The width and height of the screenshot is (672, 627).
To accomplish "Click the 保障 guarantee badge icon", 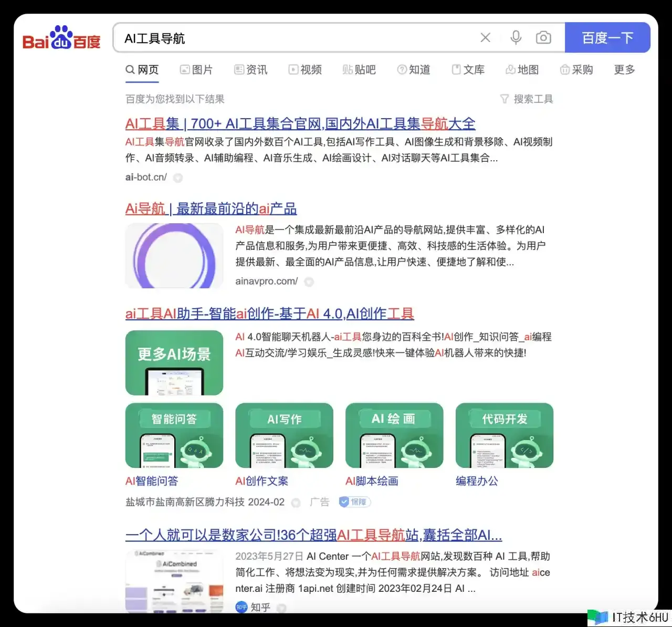I will (355, 502).
